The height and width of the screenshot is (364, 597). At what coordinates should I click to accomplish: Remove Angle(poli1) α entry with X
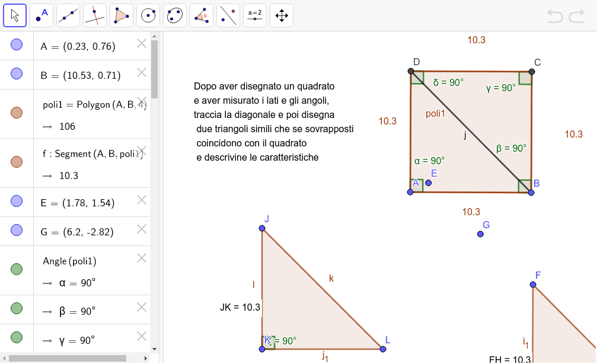click(x=142, y=258)
